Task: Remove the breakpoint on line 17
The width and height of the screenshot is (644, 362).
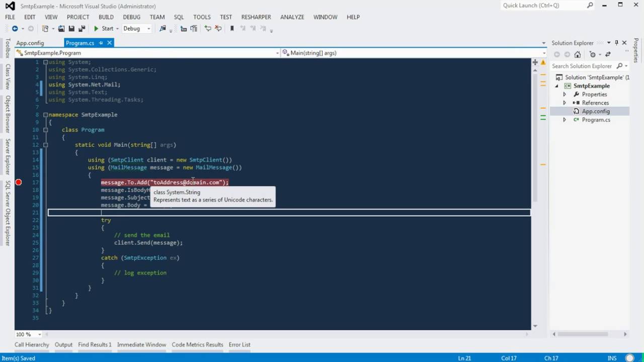Action: pos(19,182)
